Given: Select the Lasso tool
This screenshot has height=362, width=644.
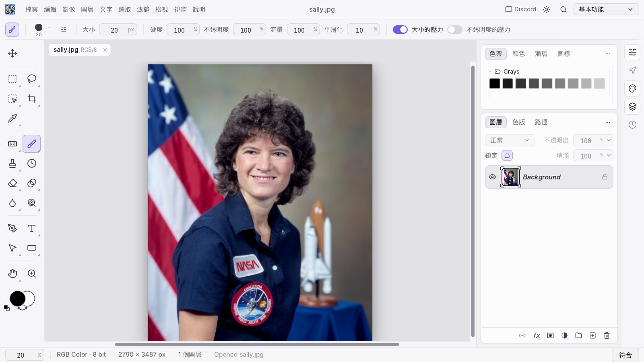Looking at the screenshot, I should pos(32,79).
